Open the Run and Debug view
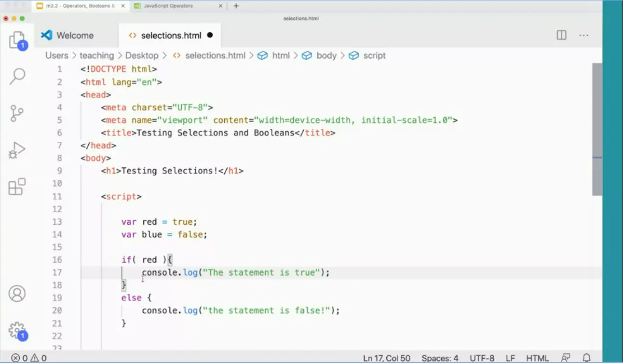The width and height of the screenshot is (623, 364). tap(17, 150)
